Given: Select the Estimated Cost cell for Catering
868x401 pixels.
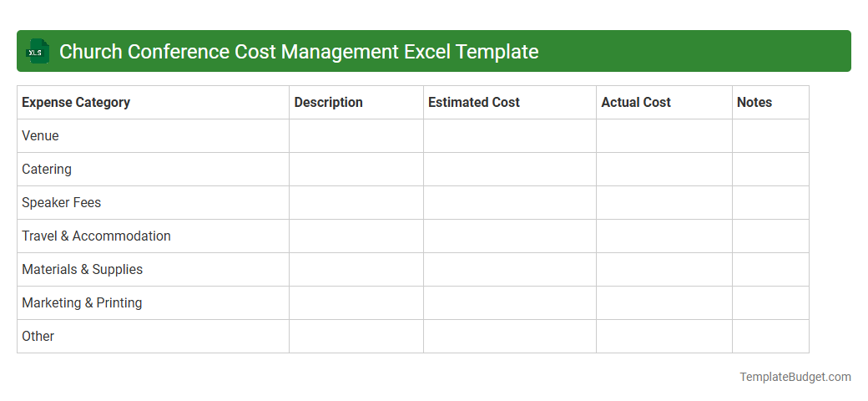Looking at the screenshot, I should (510, 170).
